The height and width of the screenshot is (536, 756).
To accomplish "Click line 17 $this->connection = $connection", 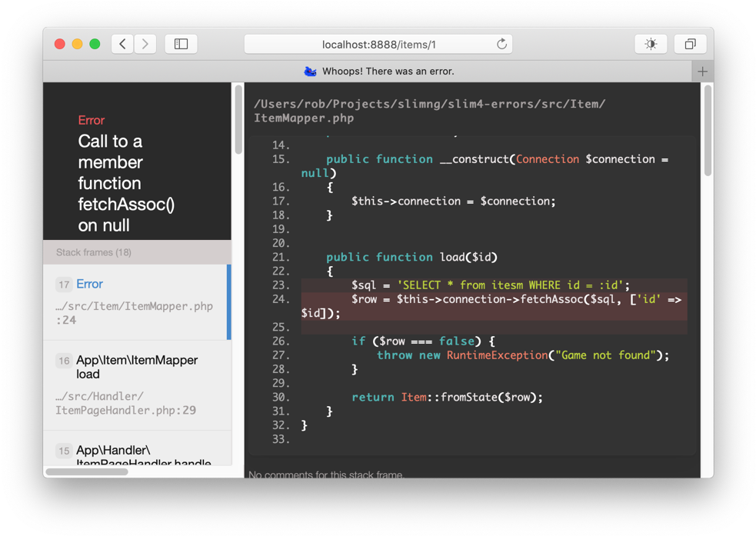I will tap(453, 201).
